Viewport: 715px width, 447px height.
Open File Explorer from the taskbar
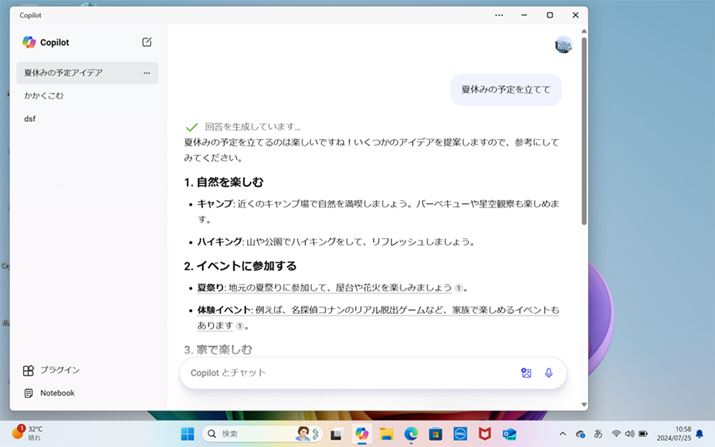[x=386, y=434]
